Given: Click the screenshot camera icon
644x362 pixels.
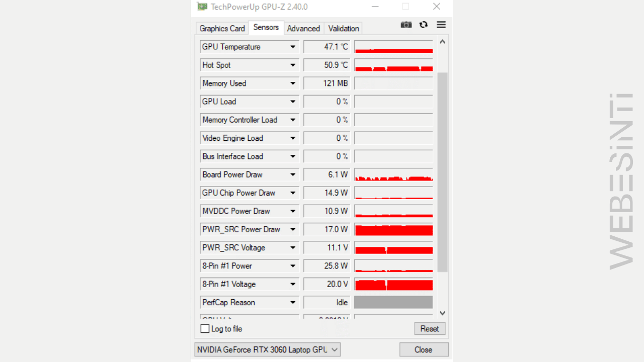Looking at the screenshot, I should point(406,25).
